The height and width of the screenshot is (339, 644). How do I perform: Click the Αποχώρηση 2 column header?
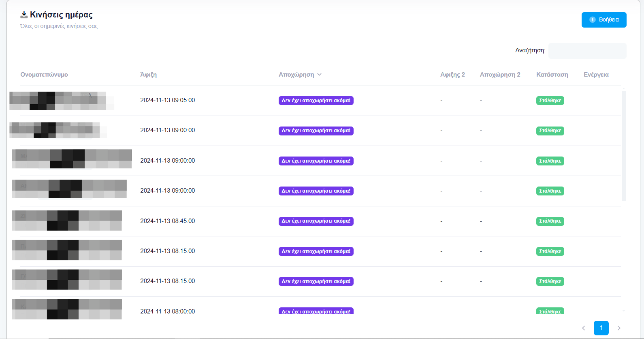pyautogui.click(x=500, y=75)
